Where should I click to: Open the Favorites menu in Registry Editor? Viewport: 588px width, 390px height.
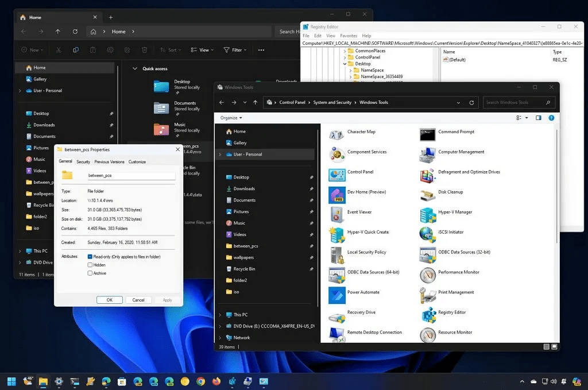(349, 36)
